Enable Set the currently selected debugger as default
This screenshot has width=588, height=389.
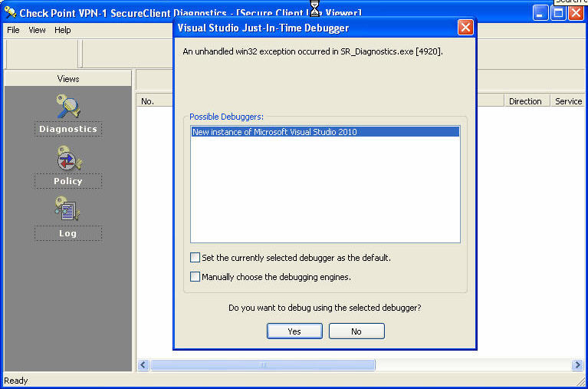point(195,258)
